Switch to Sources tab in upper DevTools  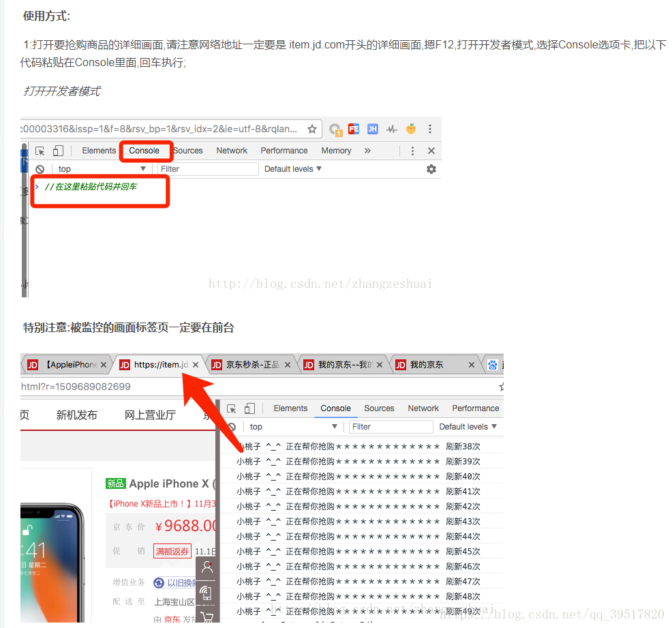[188, 151]
